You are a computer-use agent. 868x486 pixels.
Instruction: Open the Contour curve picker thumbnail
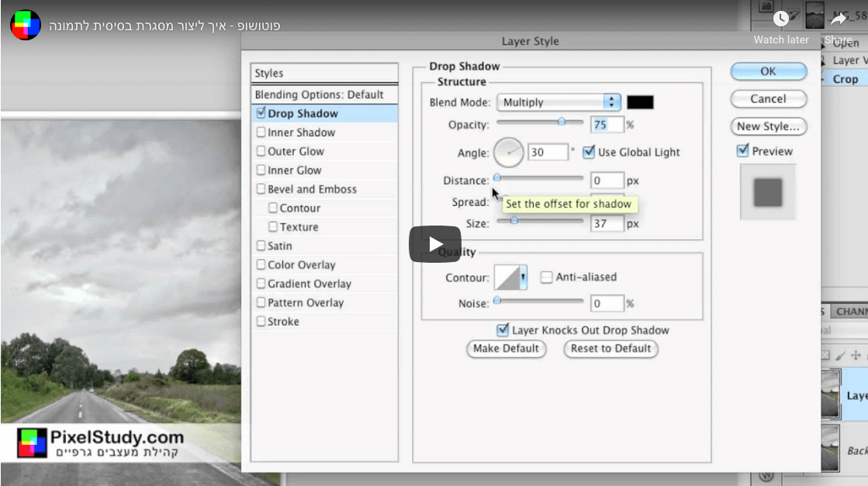[x=507, y=277]
